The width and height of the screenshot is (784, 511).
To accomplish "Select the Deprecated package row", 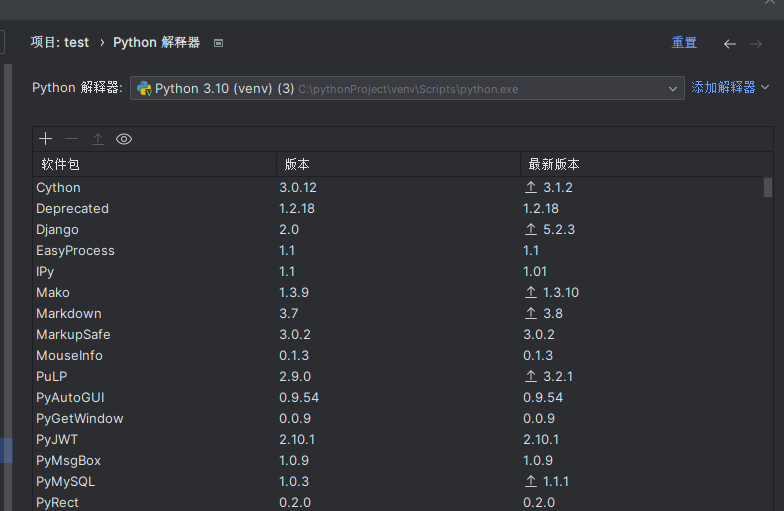I will tap(398, 208).
